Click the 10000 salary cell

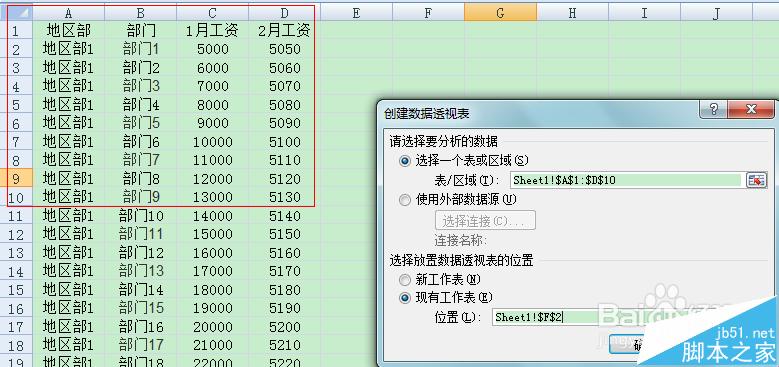213,142
